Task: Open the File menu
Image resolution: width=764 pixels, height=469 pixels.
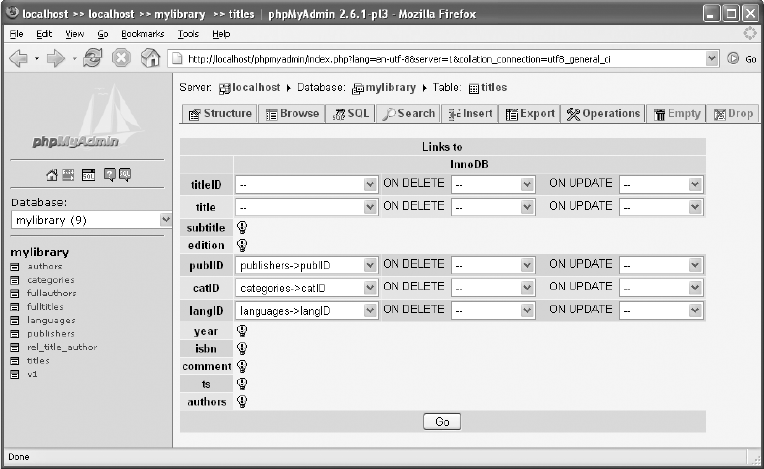Action: tap(16, 34)
